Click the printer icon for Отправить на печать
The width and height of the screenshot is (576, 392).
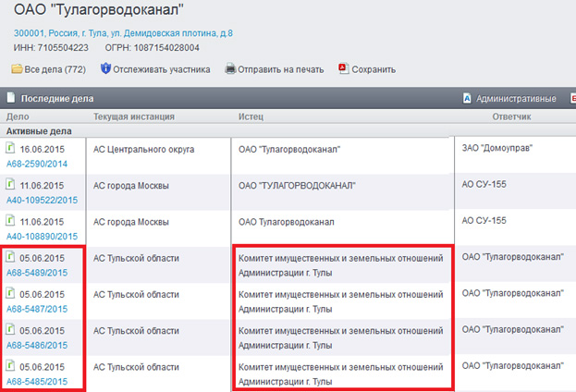(230, 69)
